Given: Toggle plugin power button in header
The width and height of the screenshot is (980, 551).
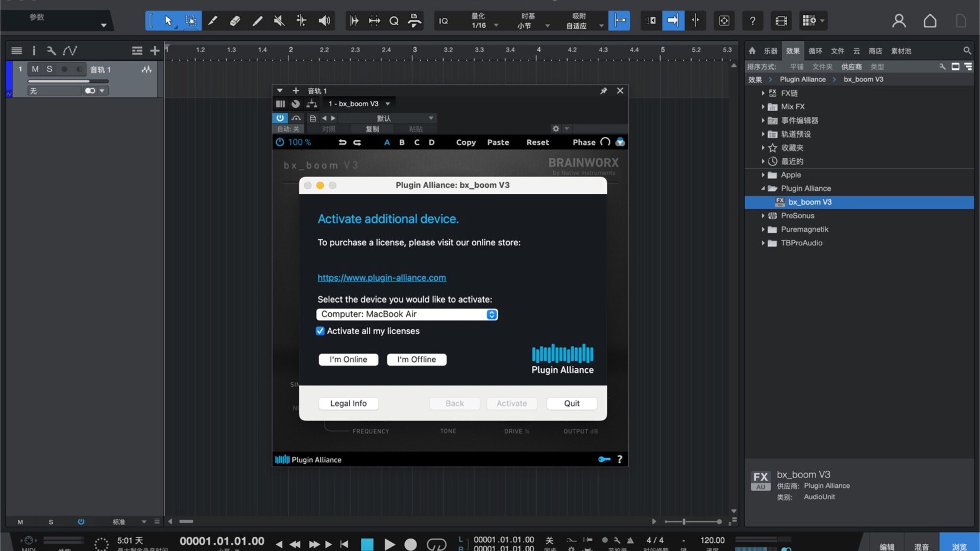Looking at the screenshot, I should pyautogui.click(x=280, y=118).
